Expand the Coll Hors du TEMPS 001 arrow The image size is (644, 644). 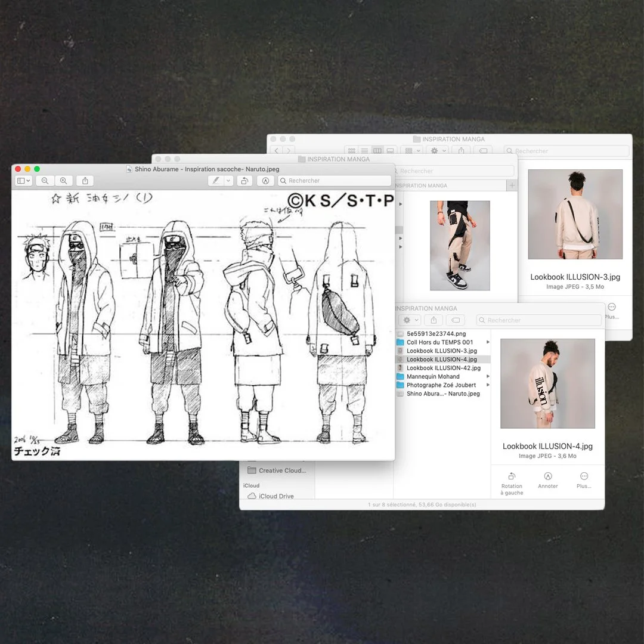pos(488,342)
